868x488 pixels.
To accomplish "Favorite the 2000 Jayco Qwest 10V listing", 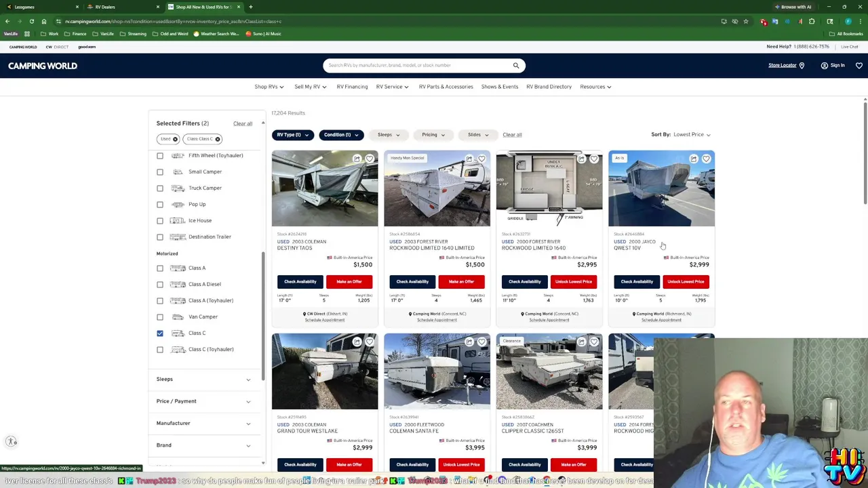I will click(x=706, y=159).
